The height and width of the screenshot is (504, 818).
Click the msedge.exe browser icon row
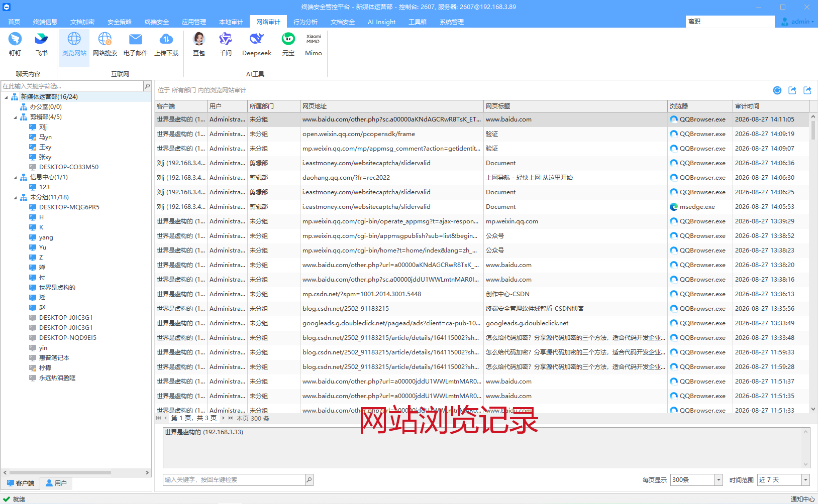coord(674,207)
